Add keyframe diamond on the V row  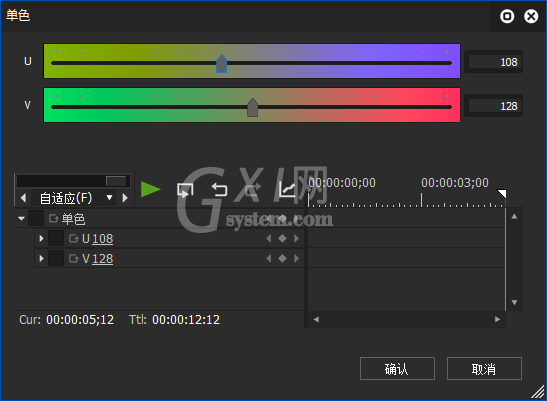pos(282,259)
